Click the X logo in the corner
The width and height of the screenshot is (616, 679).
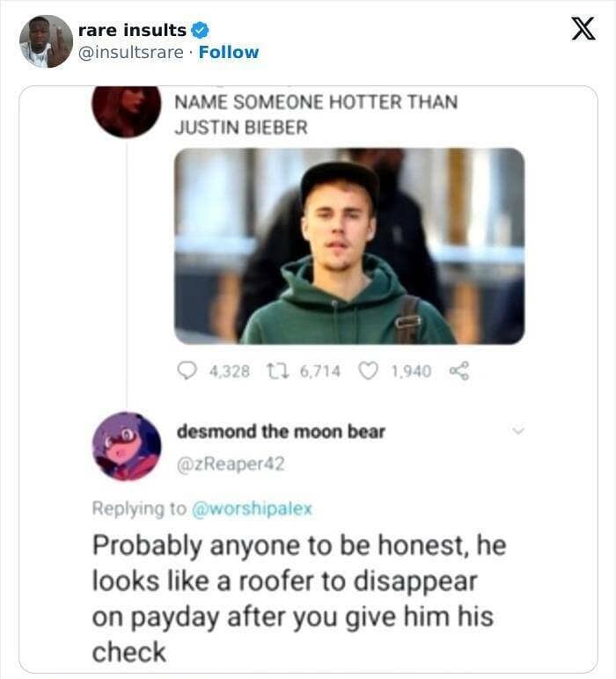pos(583,29)
